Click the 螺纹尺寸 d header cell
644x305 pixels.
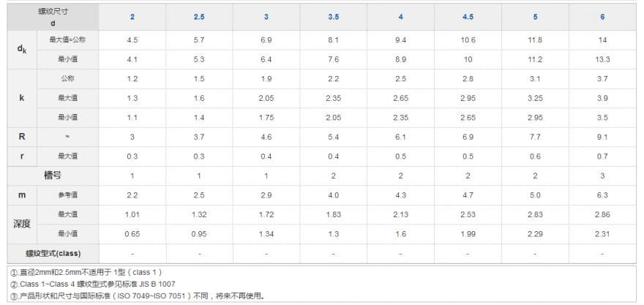tap(52, 16)
